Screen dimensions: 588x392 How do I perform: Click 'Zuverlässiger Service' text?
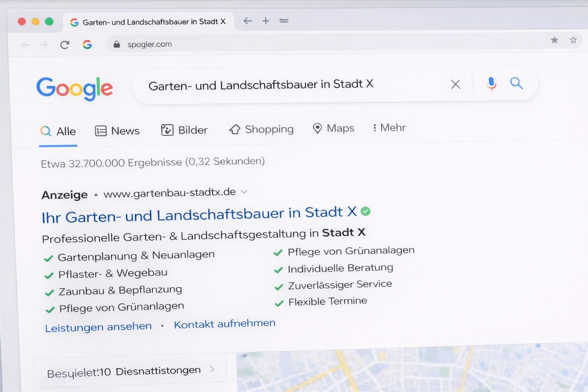(x=340, y=285)
